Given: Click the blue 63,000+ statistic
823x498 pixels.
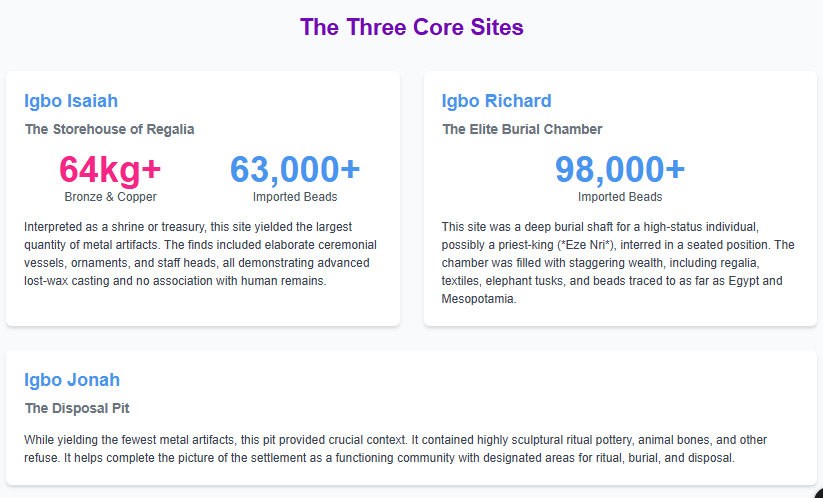Looking at the screenshot, I should tap(295, 170).
